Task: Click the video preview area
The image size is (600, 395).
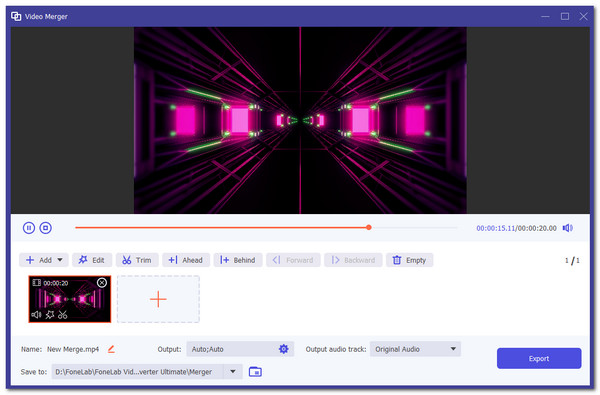Action: 300,120
